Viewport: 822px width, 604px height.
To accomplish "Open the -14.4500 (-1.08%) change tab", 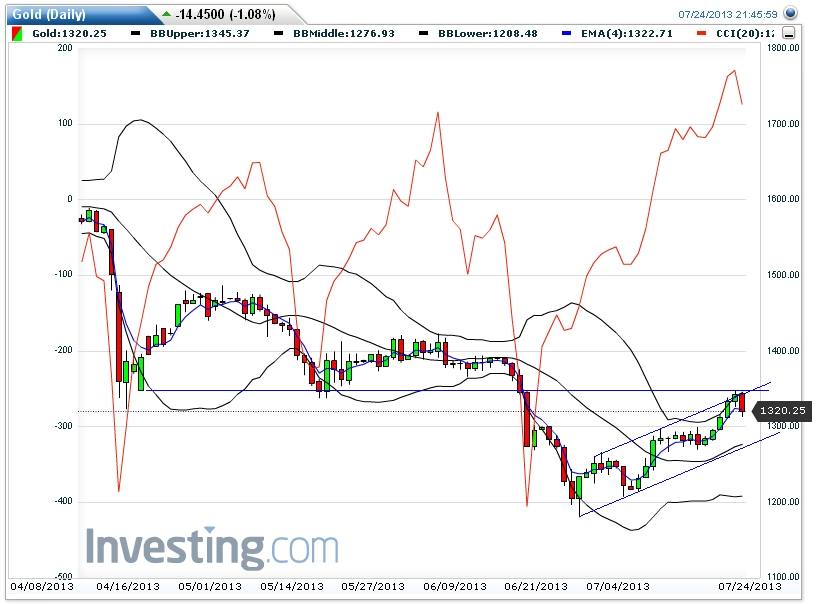I will [224, 15].
